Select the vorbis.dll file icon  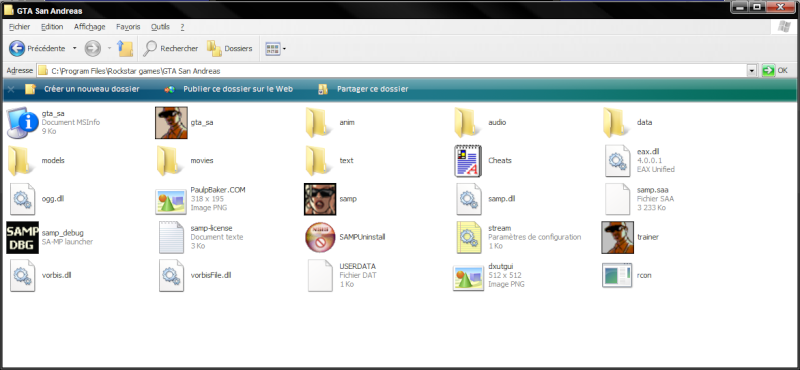pyautogui.click(x=22, y=276)
